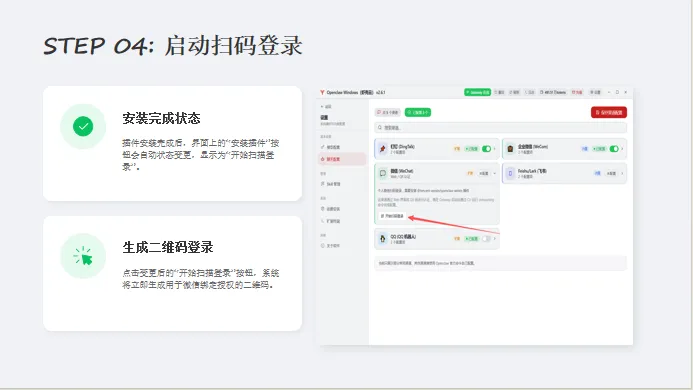Click the green status badge on the DingTalk card
The width and height of the screenshot is (693, 390).
click(472, 149)
